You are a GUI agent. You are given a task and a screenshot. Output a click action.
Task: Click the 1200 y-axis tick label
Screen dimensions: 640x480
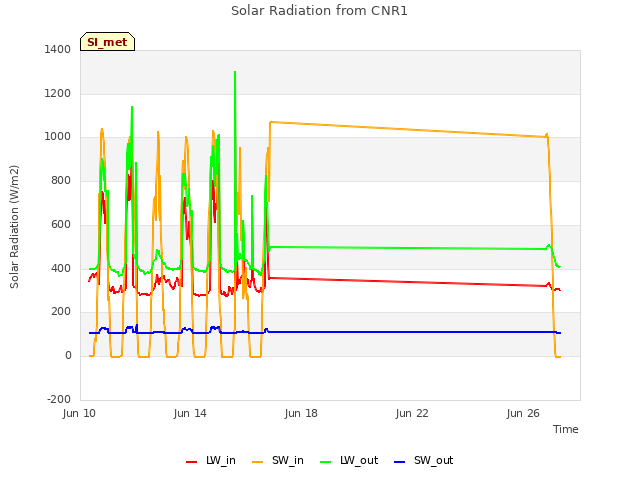click(x=58, y=93)
